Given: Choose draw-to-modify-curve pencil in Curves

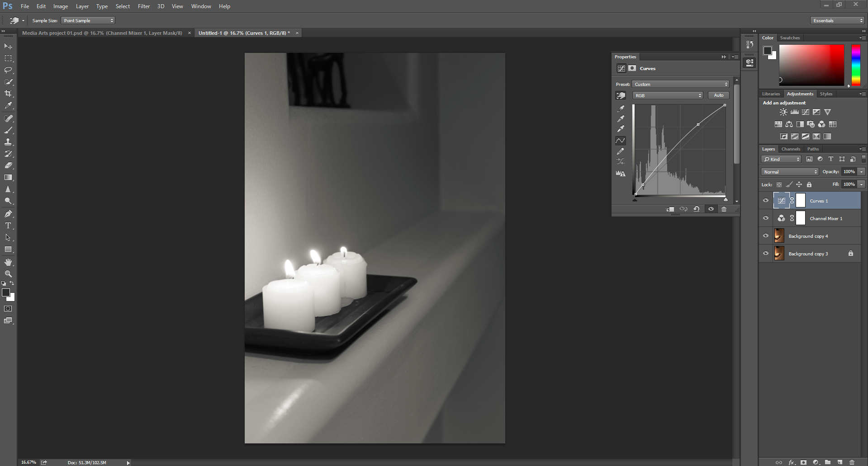Looking at the screenshot, I should click(x=621, y=151).
